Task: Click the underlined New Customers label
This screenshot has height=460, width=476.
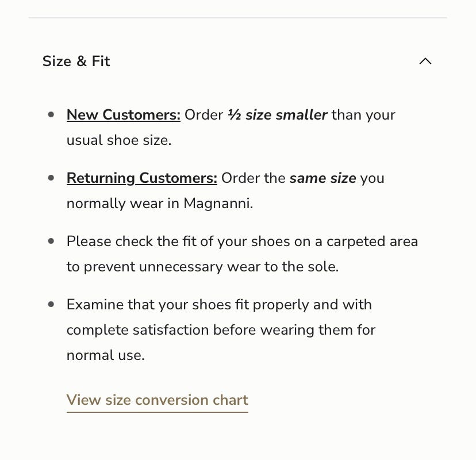Action: pyautogui.click(x=123, y=114)
